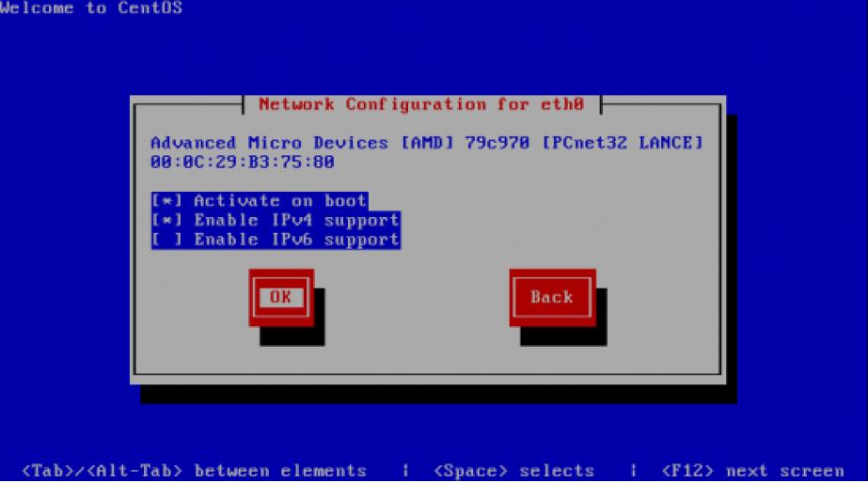Click the MAC address 00:0C:29:B3:75:80
868x483 pixels.
[243, 163]
